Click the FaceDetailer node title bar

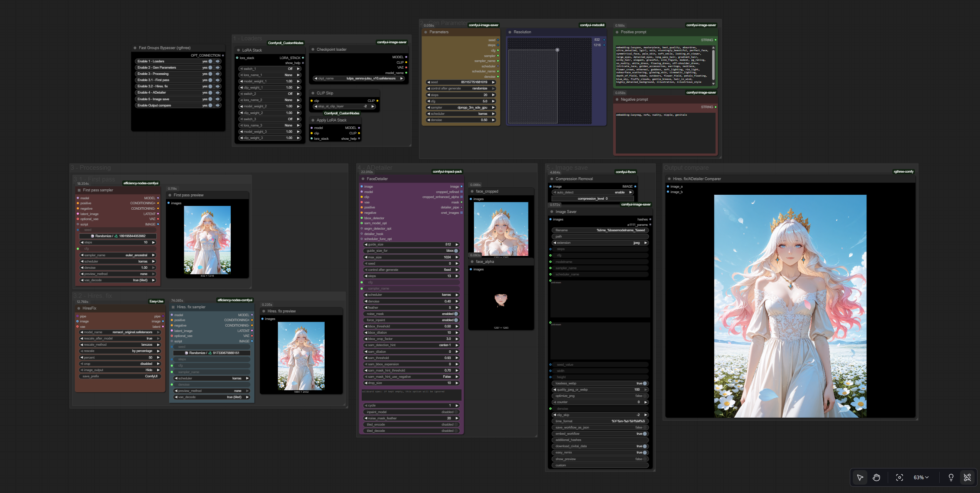click(377, 179)
